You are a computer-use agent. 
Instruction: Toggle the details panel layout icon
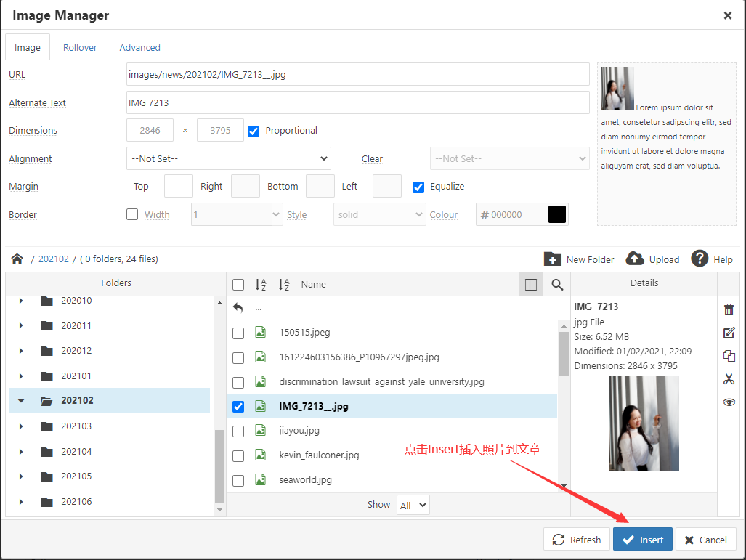pos(531,285)
